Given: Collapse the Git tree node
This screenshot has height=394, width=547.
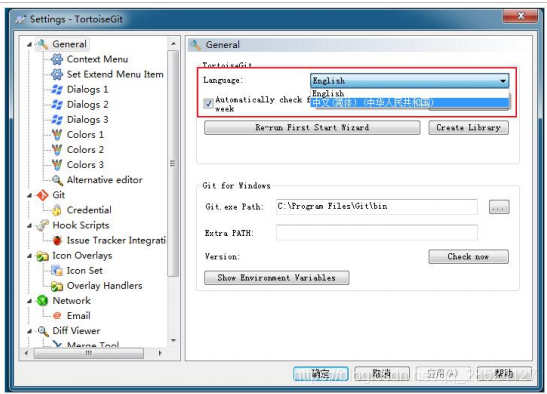Looking at the screenshot, I should (x=30, y=195).
